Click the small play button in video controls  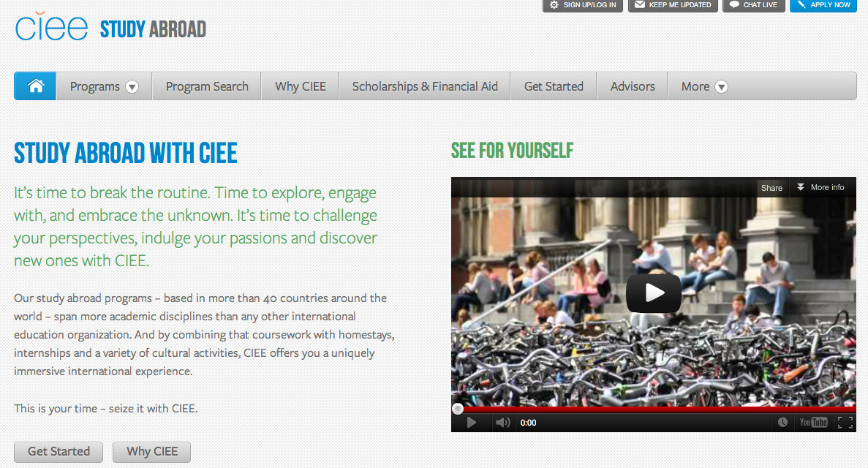(471, 423)
